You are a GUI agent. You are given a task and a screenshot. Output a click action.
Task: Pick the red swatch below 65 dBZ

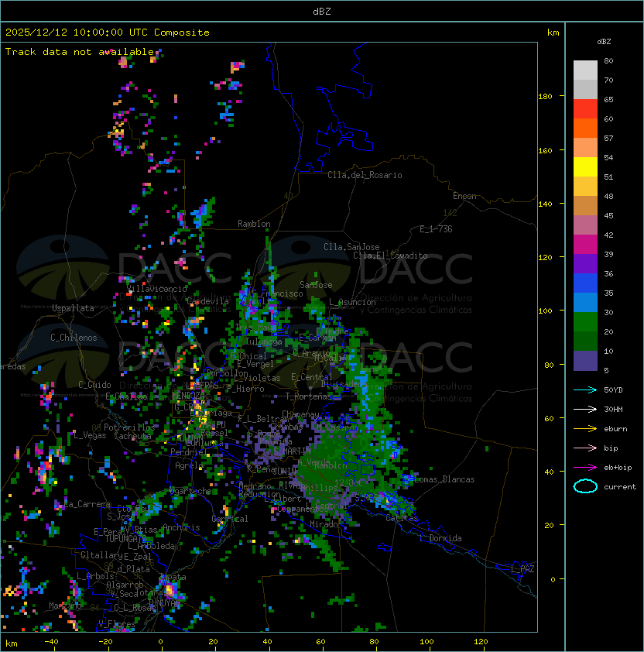click(x=585, y=109)
